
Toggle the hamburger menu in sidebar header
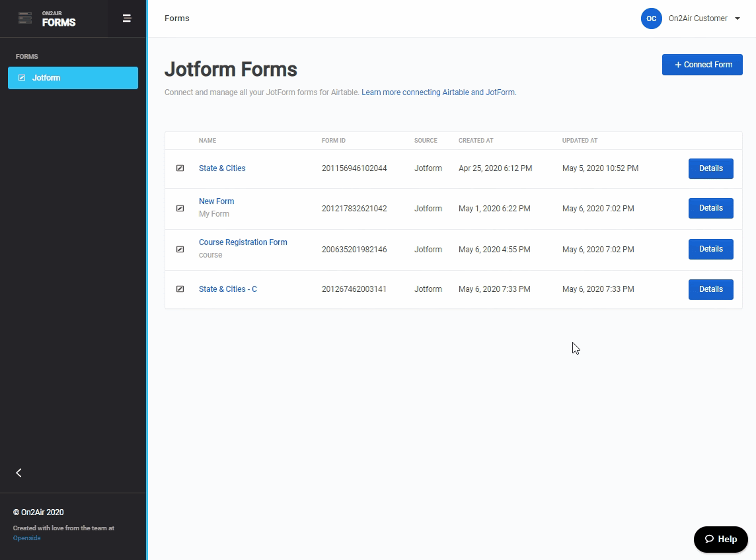click(x=127, y=18)
